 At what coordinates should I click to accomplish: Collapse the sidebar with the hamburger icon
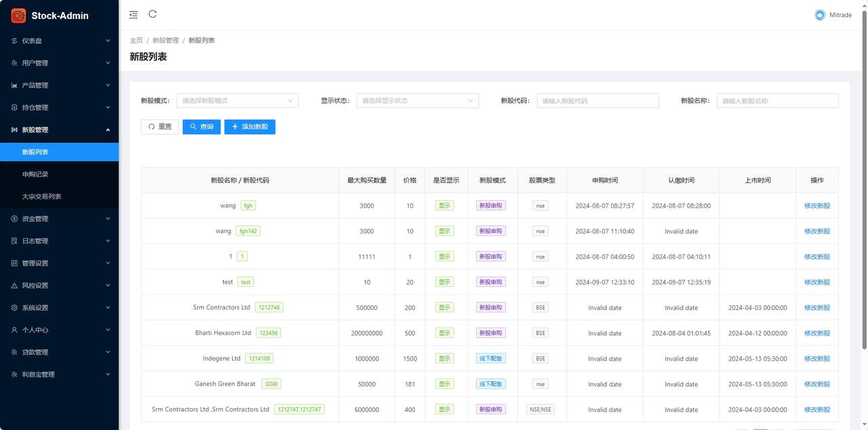134,14
